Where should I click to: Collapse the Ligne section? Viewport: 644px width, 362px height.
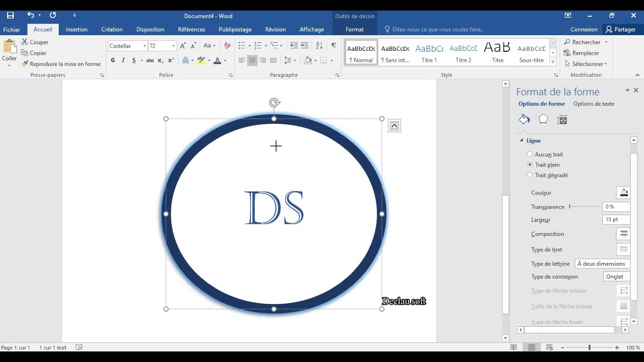click(x=521, y=141)
